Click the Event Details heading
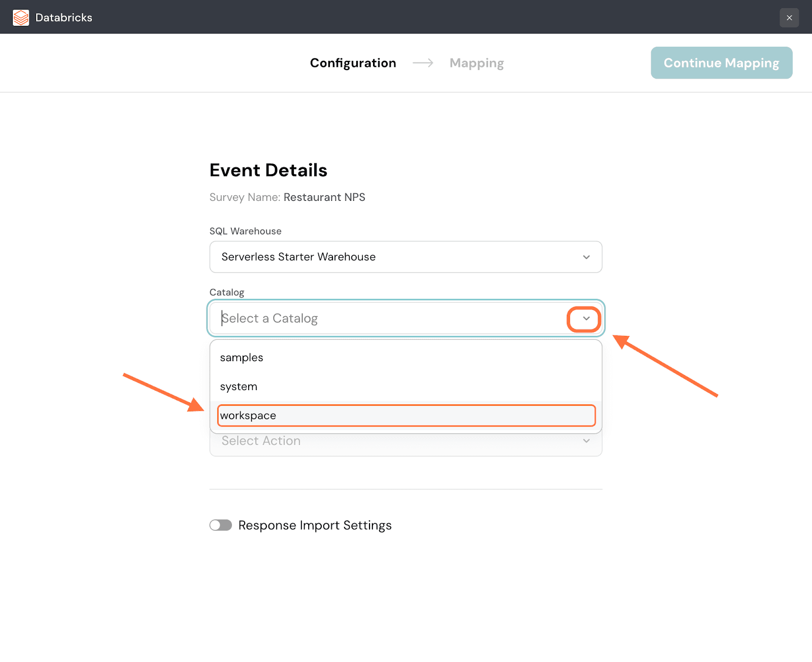 click(268, 170)
